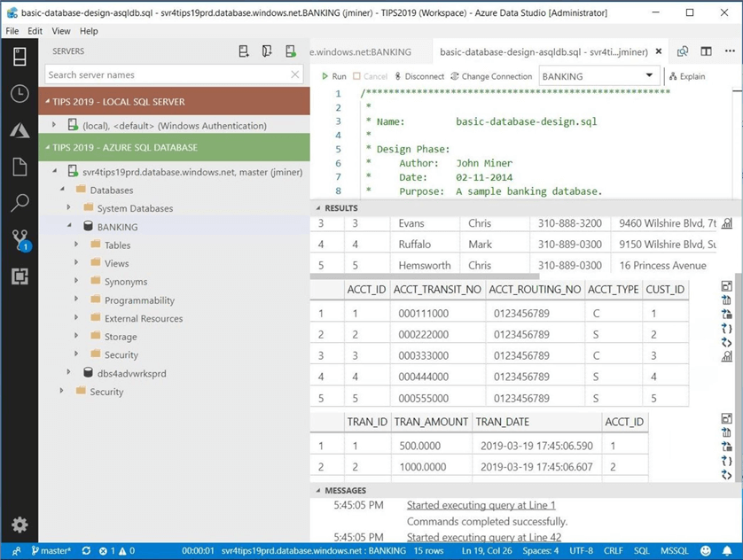The height and width of the screenshot is (560, 743).
Task: Open the Edit menu
Action: click(x=35, y=31)
